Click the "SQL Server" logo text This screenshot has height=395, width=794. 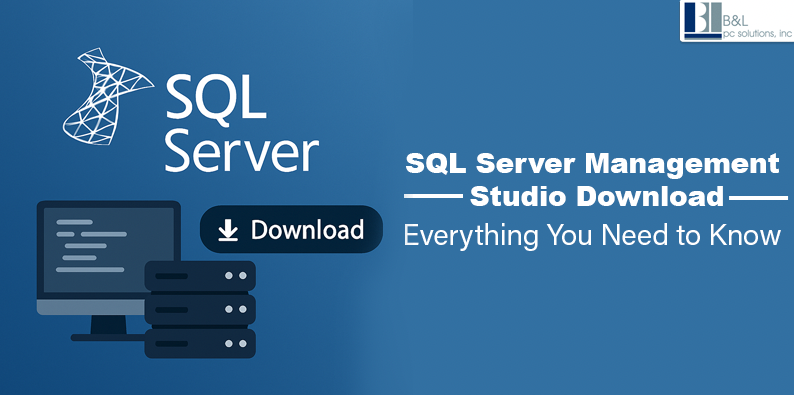(x=242, y=124)
